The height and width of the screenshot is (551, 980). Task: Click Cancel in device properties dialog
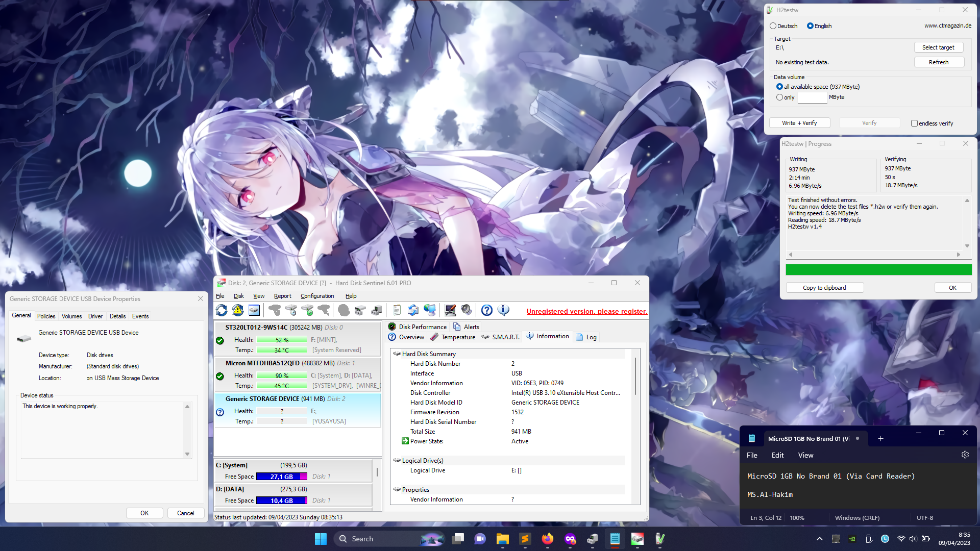click(x=186, y=513)
